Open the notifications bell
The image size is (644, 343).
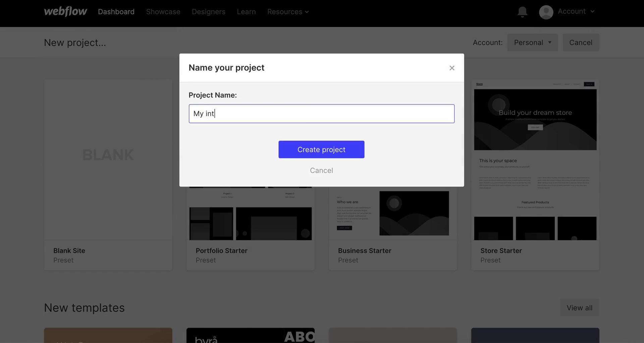click(x=522, y=12)
